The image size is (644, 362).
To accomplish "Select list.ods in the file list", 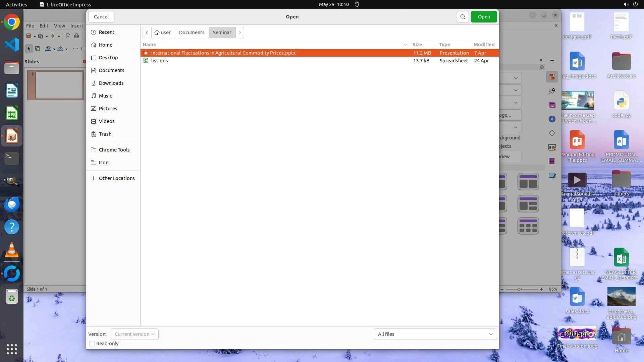I will click(x=160, y=61).
